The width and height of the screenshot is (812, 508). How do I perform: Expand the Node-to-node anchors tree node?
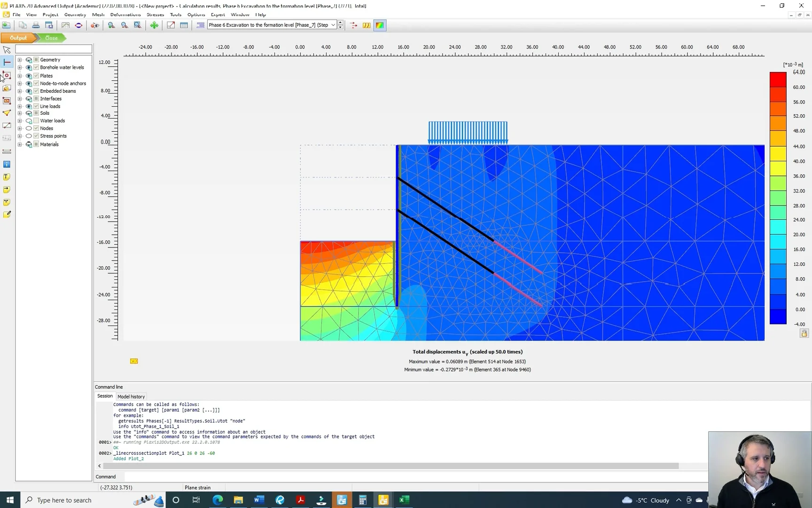pos(20,83)
